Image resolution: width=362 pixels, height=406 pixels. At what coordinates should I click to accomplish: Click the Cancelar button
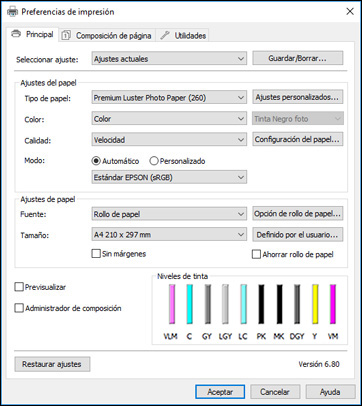[275, 392]
